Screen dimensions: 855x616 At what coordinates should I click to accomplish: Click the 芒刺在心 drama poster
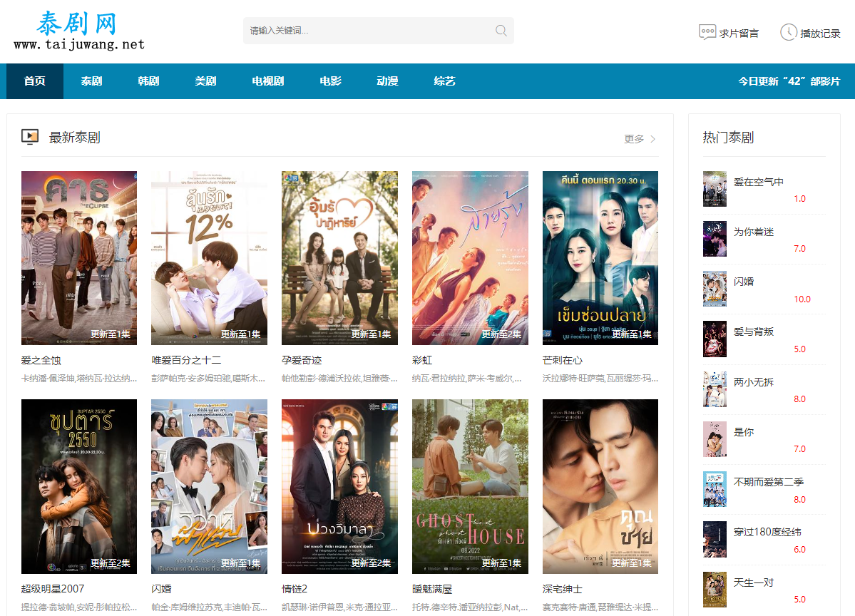coord(600,257)
